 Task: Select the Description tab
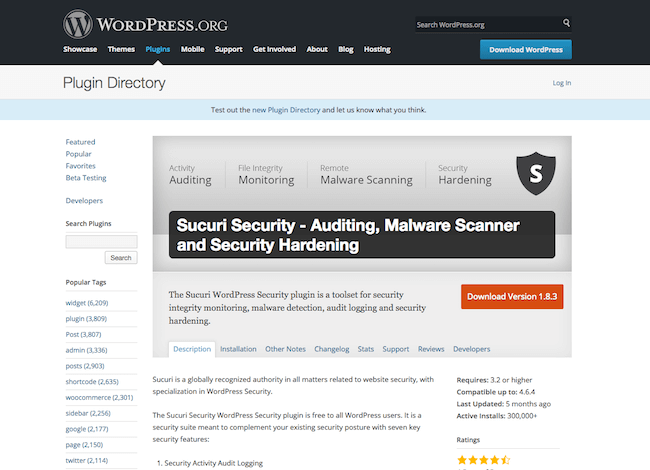pos(192,349)
